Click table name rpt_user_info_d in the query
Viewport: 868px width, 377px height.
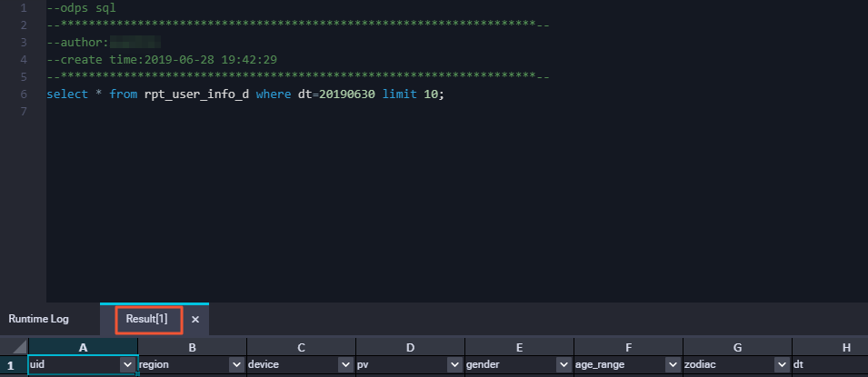coord(196,94)
